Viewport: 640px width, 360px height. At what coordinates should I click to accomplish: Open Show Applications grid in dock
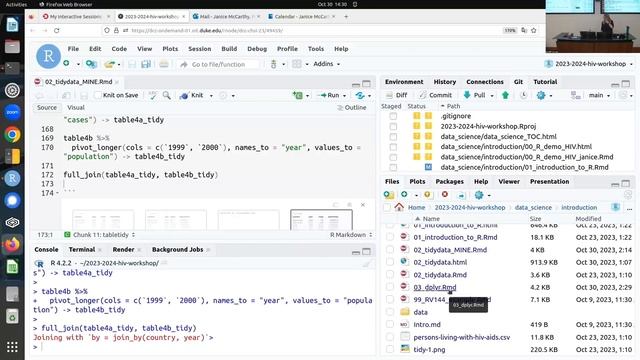12,347
